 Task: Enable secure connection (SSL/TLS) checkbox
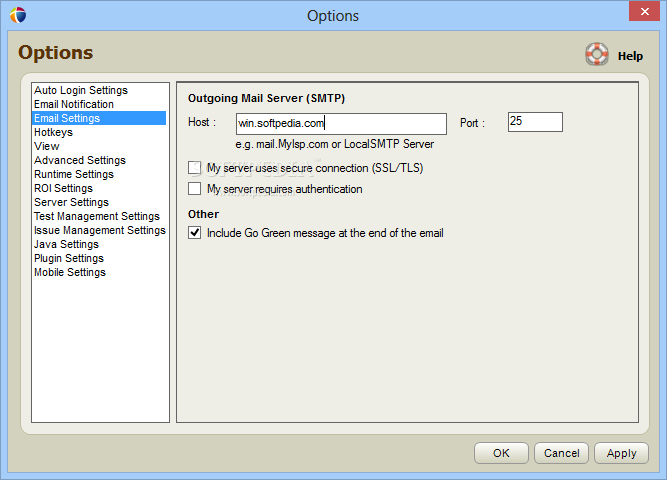194,168
